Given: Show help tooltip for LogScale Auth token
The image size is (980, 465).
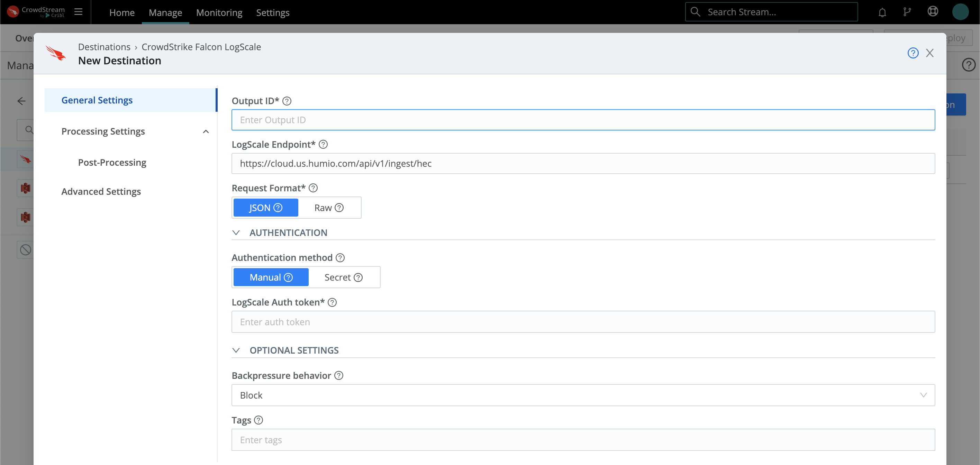Looking at the screenshot, I should [333, 302].
